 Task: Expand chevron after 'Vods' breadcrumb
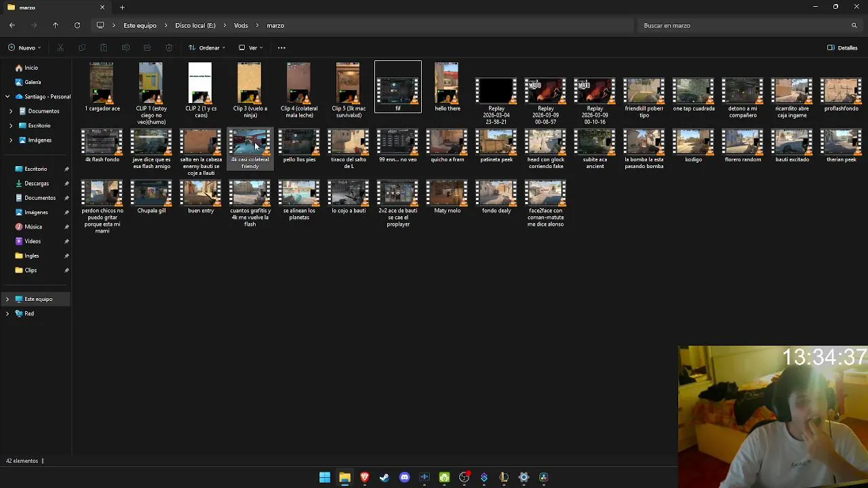click(258, 25)
